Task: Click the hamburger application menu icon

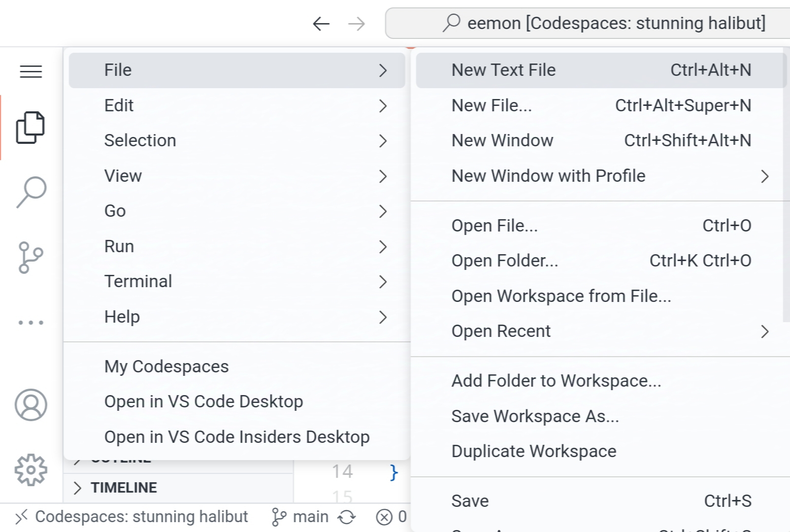Action: coord(31,71)
